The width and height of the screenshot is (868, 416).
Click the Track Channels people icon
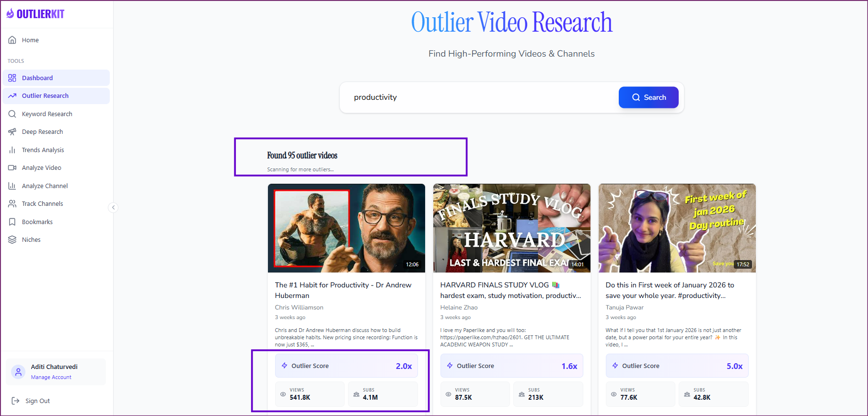tap(12, 204)
